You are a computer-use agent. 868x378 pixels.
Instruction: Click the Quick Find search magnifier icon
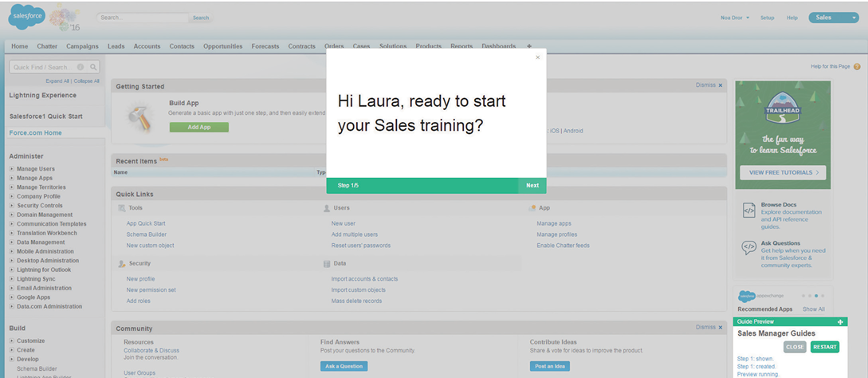click(x=93, y=67)
